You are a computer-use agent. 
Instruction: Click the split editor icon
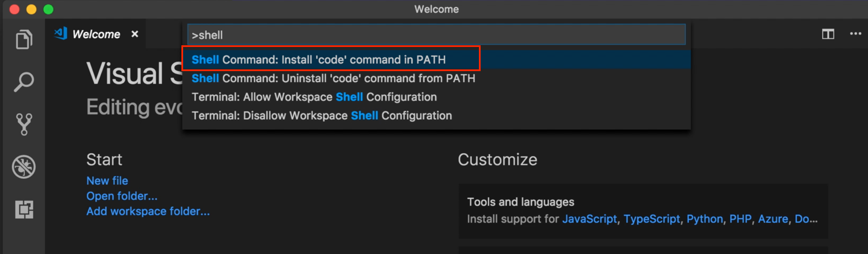(x=828, y=34)
